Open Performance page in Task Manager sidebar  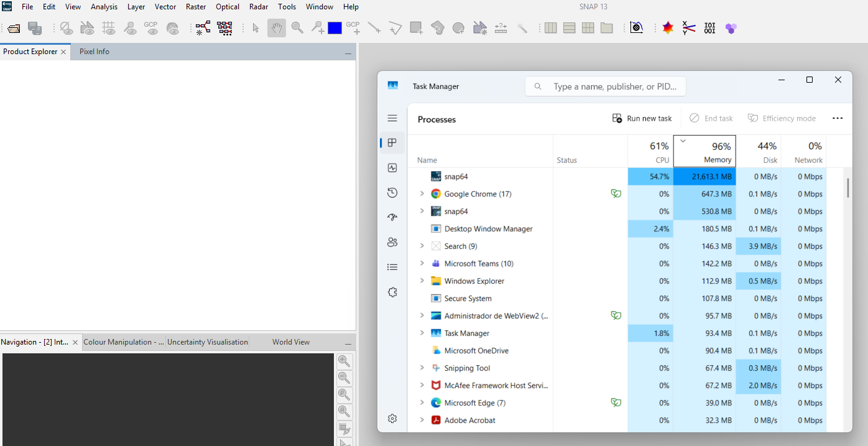click(x=392, y=168)
